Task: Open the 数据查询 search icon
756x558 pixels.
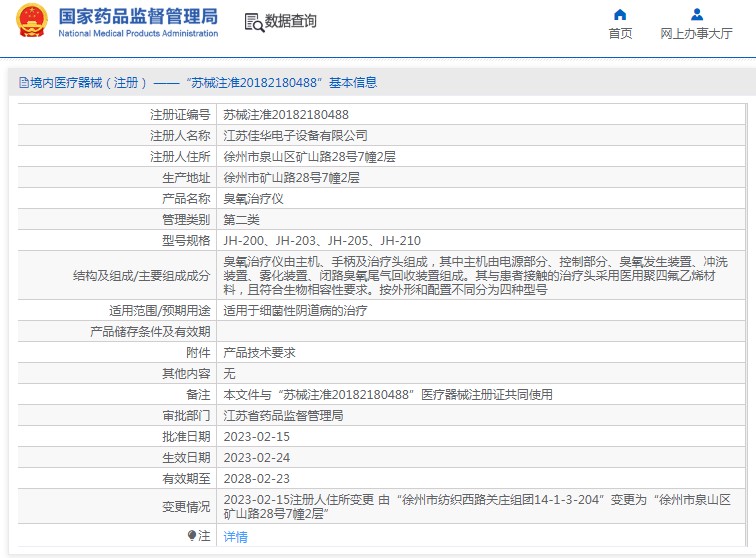Action: 254,22
